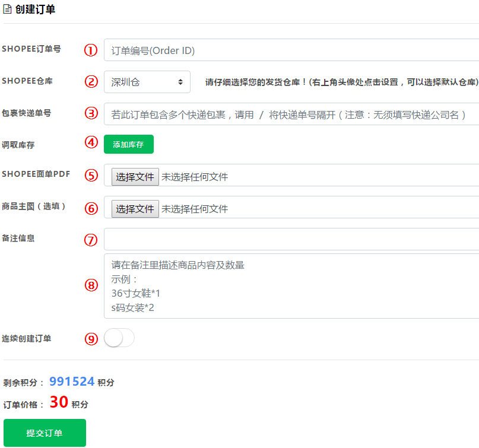Click the warehouse selection warning notice text
The height and width of the screenshot is (448, 479).
coord(342,82)
